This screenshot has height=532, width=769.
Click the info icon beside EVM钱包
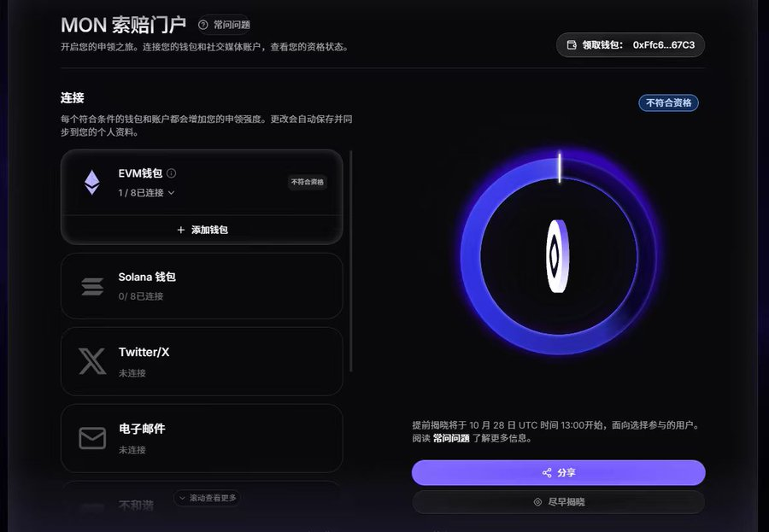[171, 173]
